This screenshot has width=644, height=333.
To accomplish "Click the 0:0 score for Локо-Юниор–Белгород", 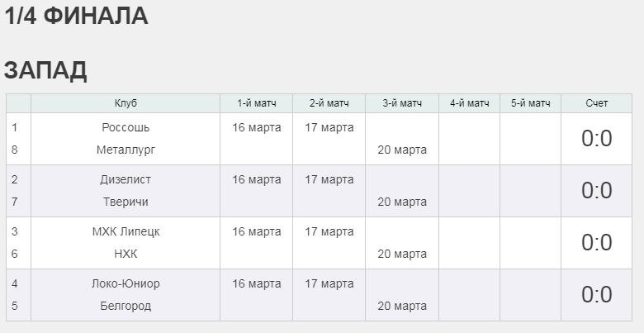I will [x=597, y=295].
